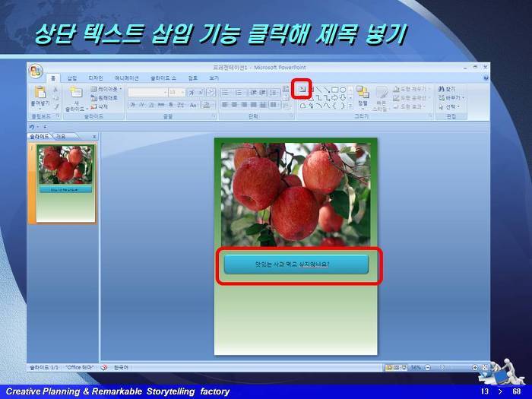Switch to the Design (디자인) ribbon tab
532x399 pixels.
[x=95, y=78]
